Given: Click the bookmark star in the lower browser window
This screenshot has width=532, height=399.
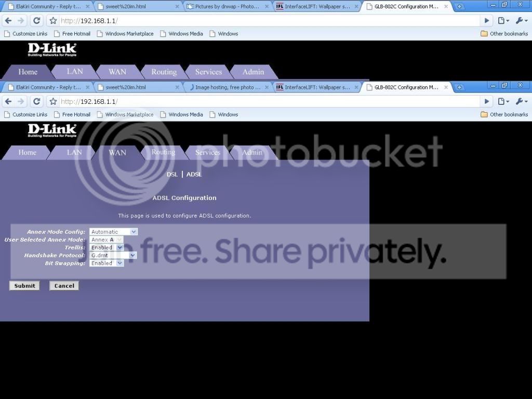Looking at the screenshot, I should [x=54, y=101].
